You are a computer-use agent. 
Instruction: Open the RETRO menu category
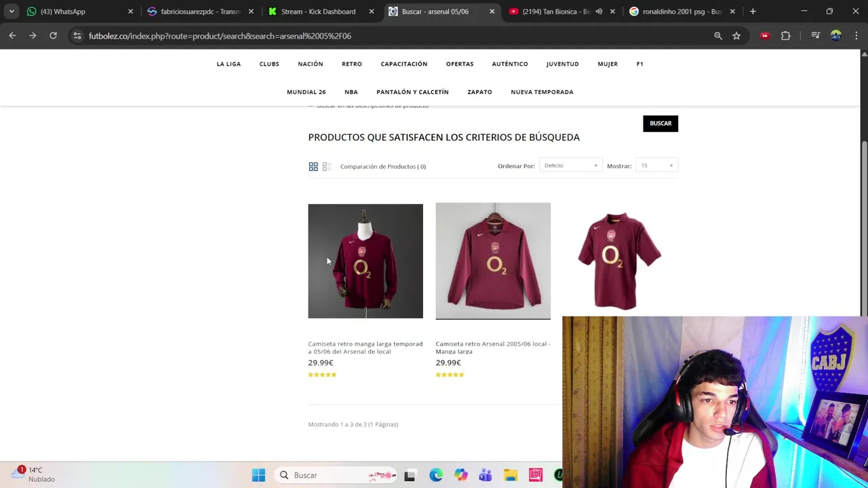point(352,64)
